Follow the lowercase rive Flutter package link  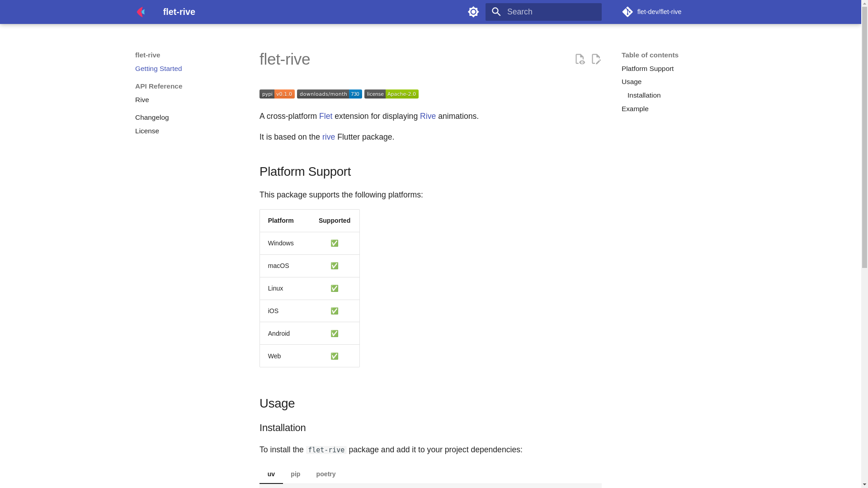[329, 137]
